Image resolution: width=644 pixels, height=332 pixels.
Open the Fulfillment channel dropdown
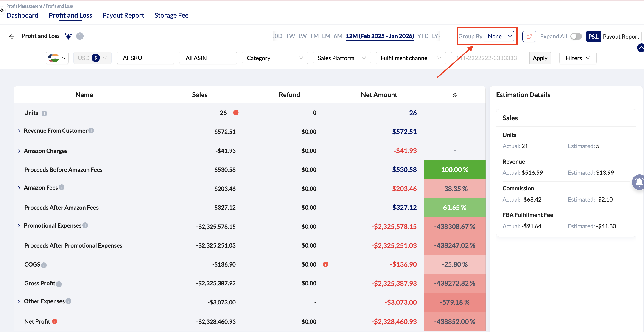411,58
